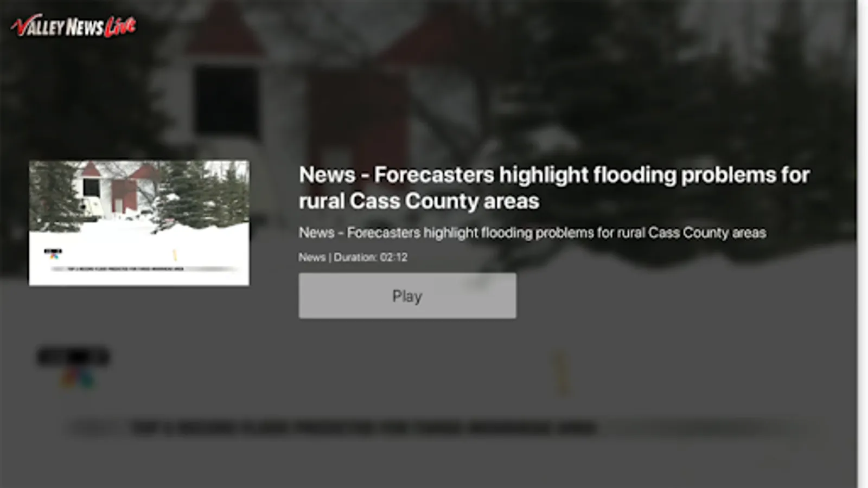Click the yellow marker stake in background snow
This screenshot has width=868, height=488.
561,372
